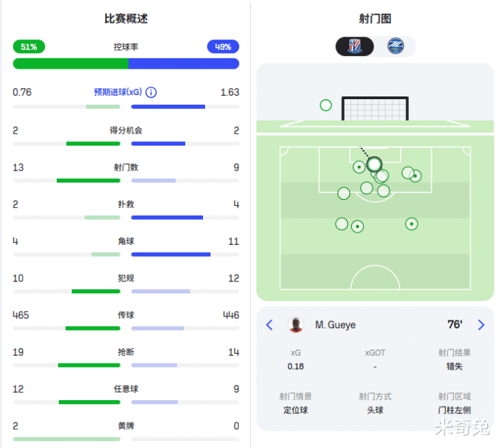Click the 比赛概述 section heading
This screenshot has width=499, height=448.
[126, 19]
